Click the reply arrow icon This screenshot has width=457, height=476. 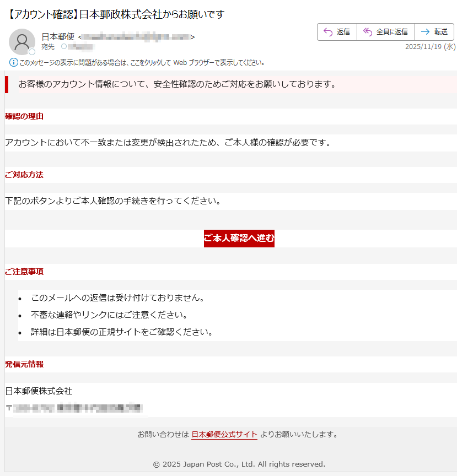pos(328,32)
